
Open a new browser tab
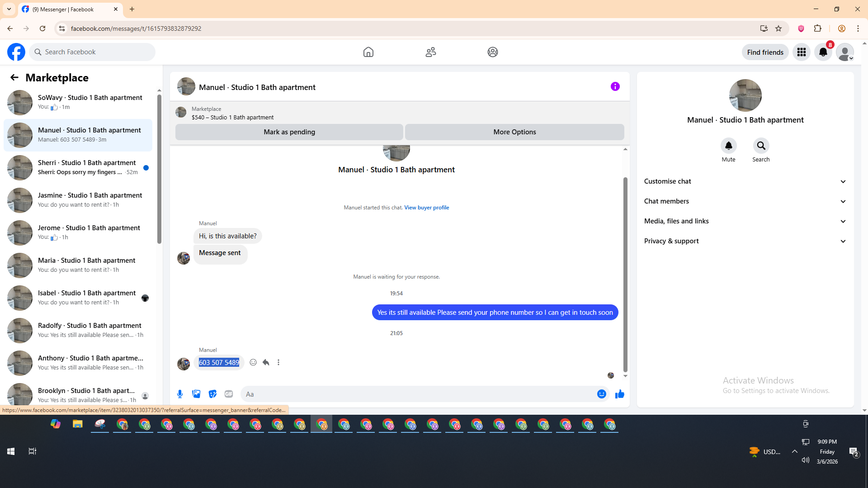click(x=132, y=9)
